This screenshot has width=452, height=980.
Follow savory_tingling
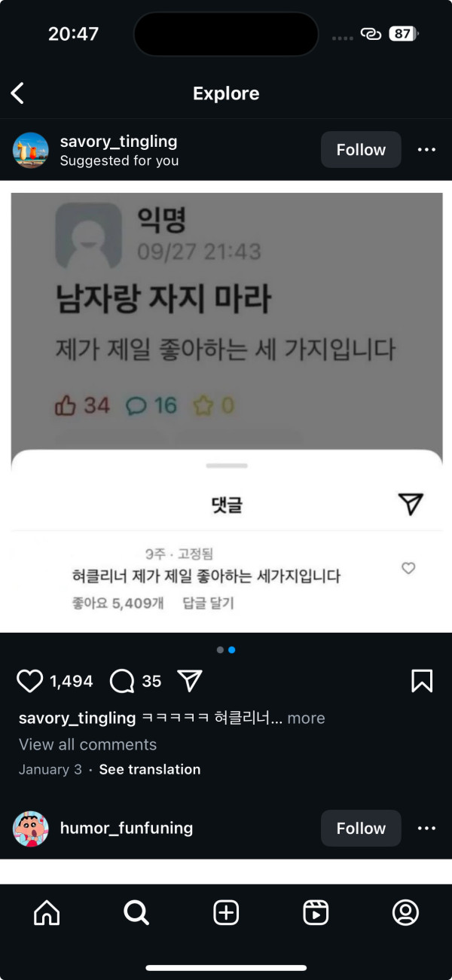(361, 150)
